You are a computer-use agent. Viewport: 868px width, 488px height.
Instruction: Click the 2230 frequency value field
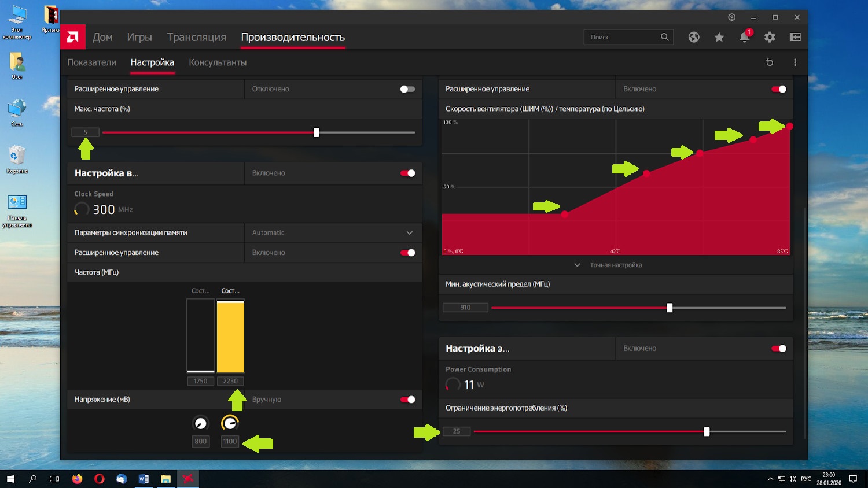[x=230, y=381]
